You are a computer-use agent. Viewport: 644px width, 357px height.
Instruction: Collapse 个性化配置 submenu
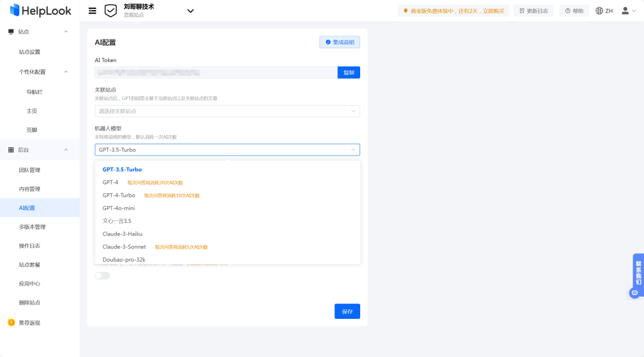coord(66,72)
